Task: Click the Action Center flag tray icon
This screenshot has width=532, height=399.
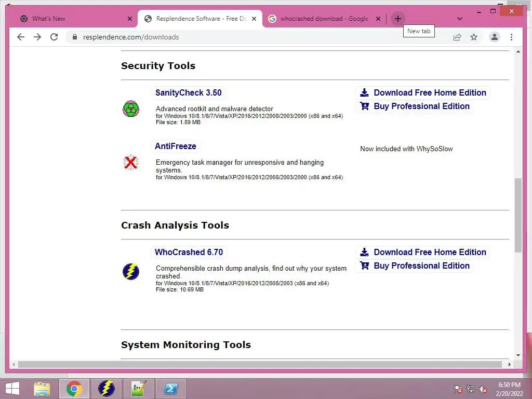Action: click(458, 389)
